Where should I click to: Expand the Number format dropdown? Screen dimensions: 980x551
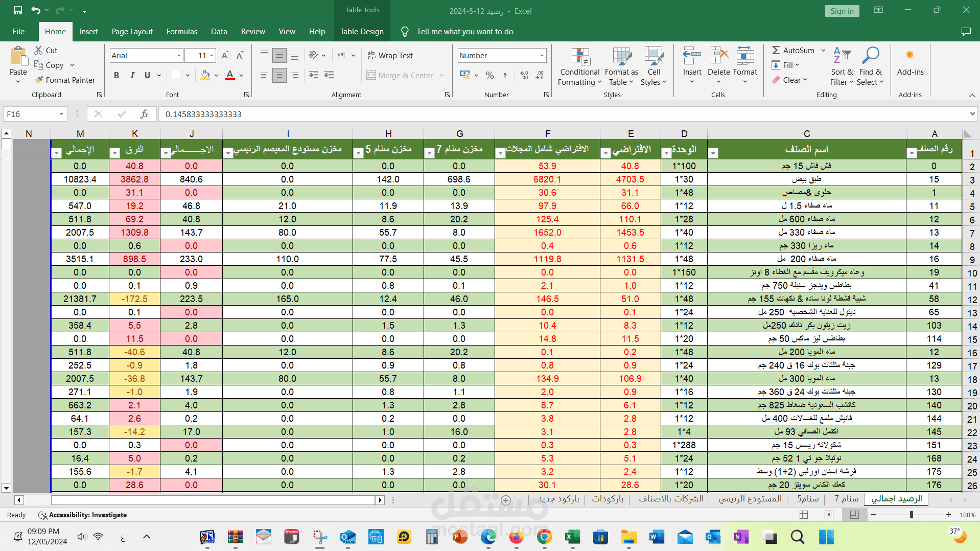(x=542, y=55)
